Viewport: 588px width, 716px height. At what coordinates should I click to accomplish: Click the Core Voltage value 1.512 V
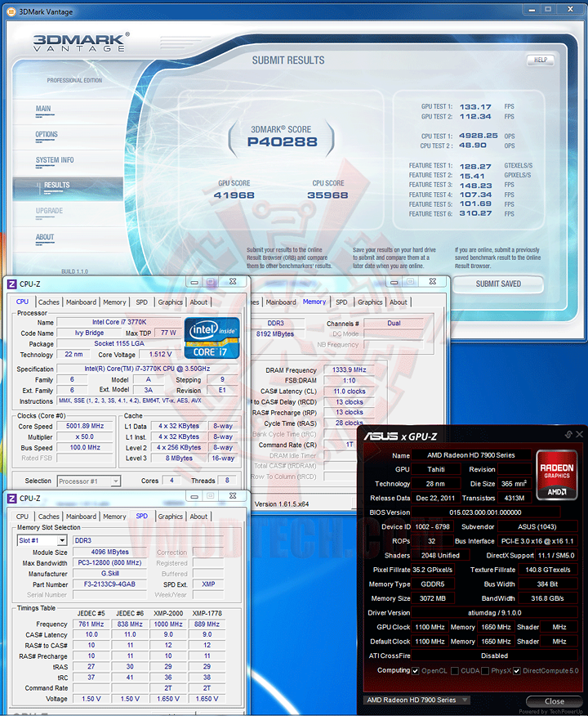161,355
